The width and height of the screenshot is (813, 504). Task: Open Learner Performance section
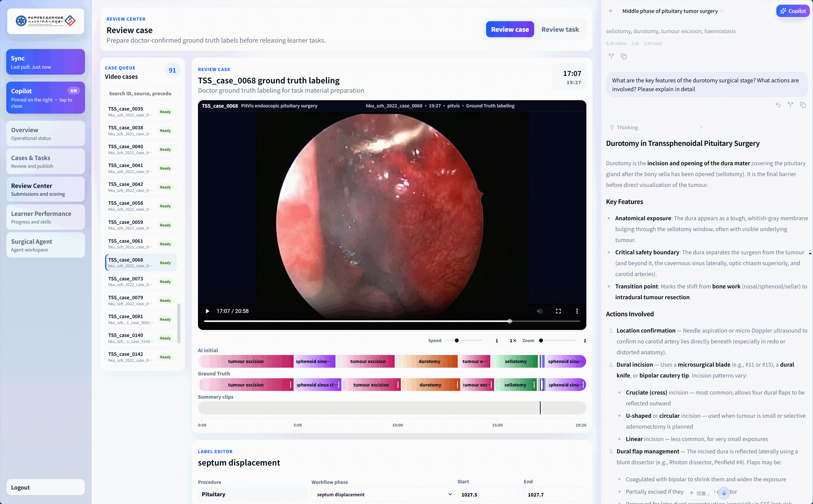pyautogui.click(x=45, y=217)
